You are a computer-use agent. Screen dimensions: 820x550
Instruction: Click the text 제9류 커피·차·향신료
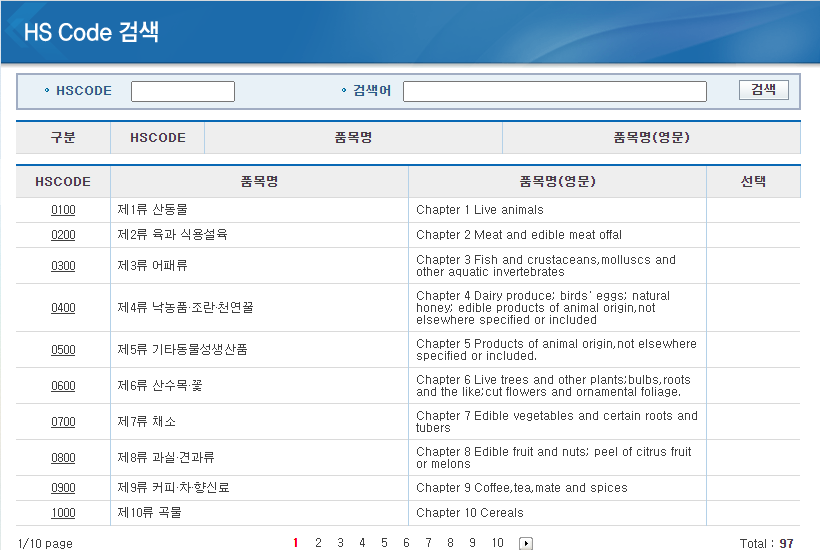click(173, 487)
